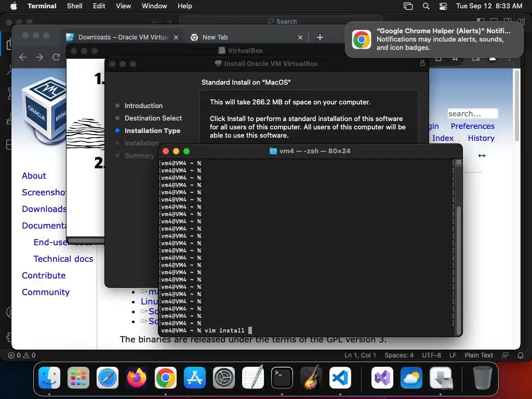Click the folder icon in the Terminal title bar
532x399 pixels.
273,151
